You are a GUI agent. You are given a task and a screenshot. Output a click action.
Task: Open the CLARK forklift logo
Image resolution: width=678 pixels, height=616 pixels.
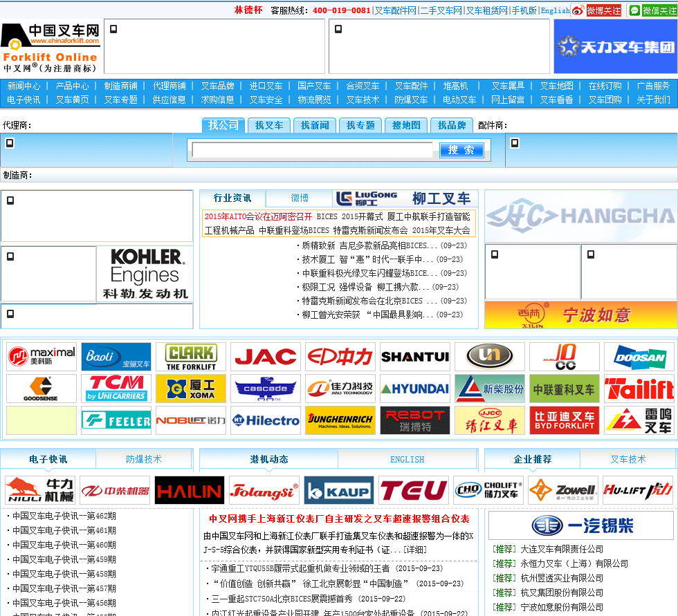point(191,357)
